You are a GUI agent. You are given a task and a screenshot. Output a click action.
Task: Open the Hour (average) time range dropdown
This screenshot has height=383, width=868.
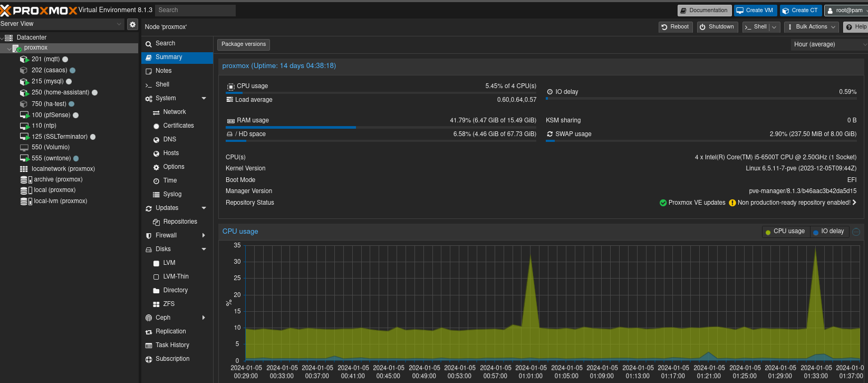[829, 44]
